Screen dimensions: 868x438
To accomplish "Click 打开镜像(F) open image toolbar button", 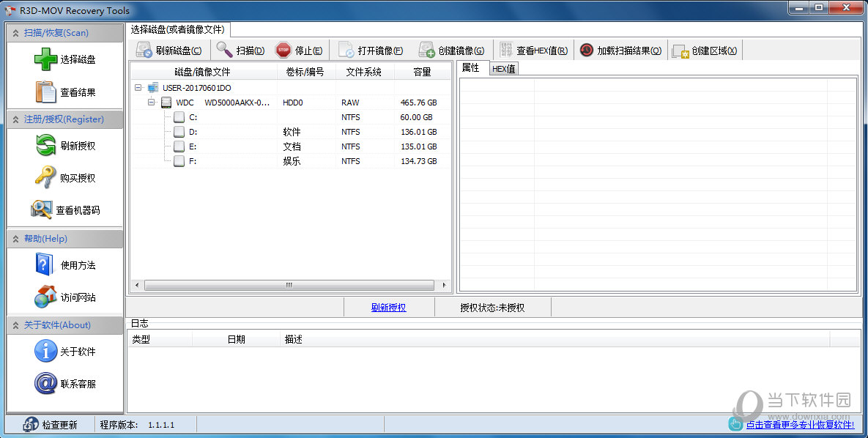I will tap(371, 51).
